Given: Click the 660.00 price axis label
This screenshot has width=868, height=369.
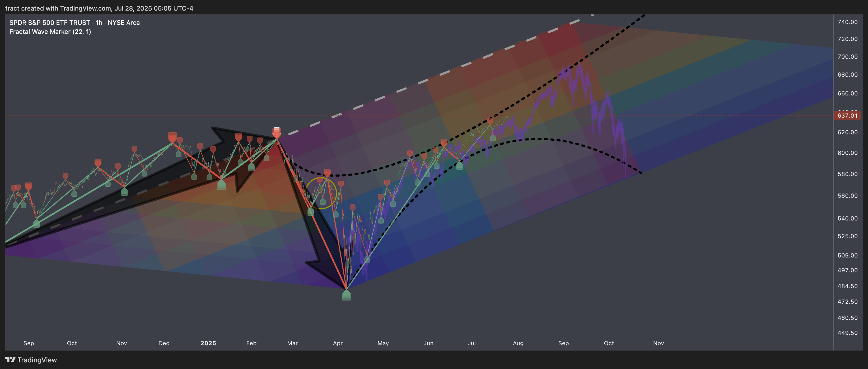Looking at the screenshot, I should (847, 93).
